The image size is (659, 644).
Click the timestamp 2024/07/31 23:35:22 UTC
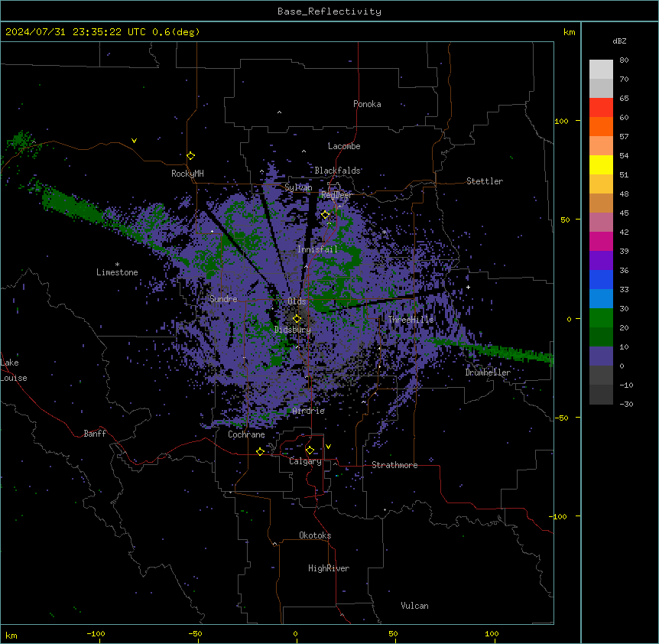click(77, 32)
